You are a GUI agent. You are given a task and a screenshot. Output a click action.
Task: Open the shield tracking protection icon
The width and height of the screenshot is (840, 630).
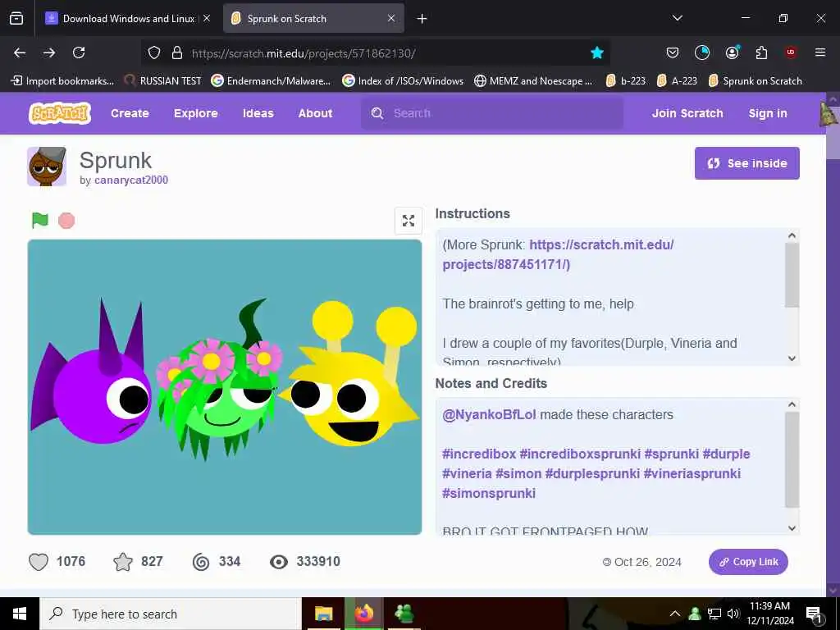pyautogui.click(x=154, y=52)
